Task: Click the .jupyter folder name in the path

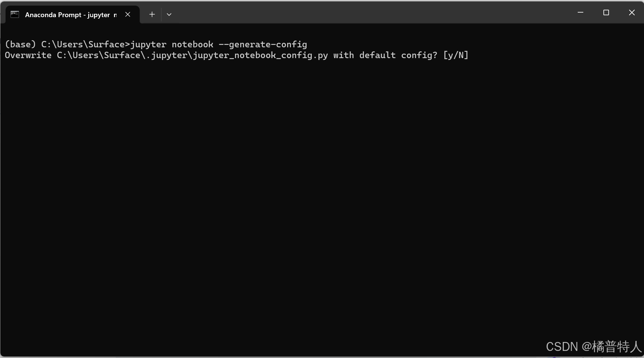Action: coord(167,55)
